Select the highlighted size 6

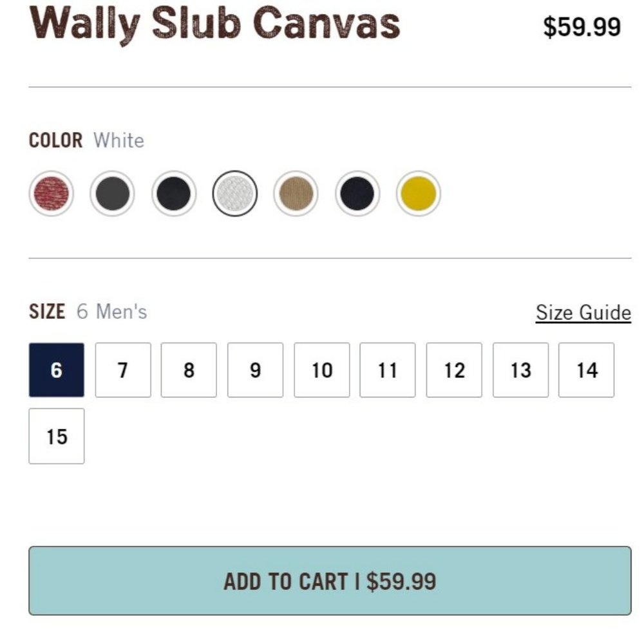pyautogui.click(x=57, y=370)
